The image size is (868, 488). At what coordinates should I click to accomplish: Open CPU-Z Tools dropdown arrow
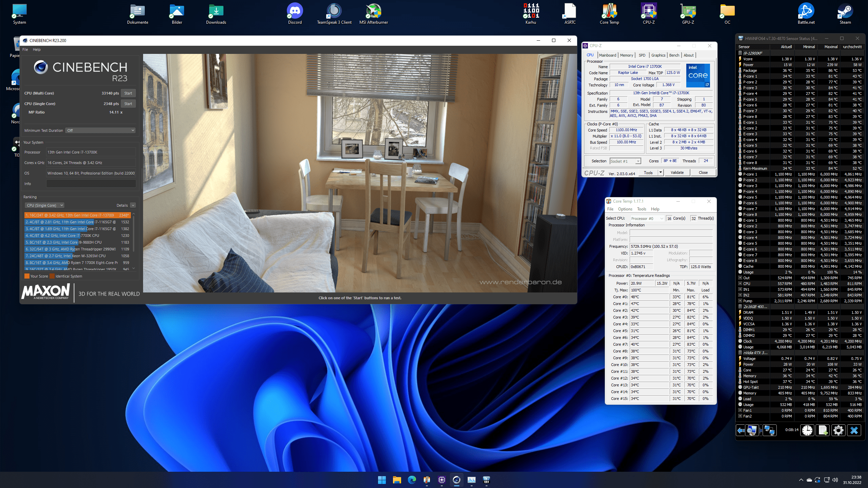coord(660,172)
